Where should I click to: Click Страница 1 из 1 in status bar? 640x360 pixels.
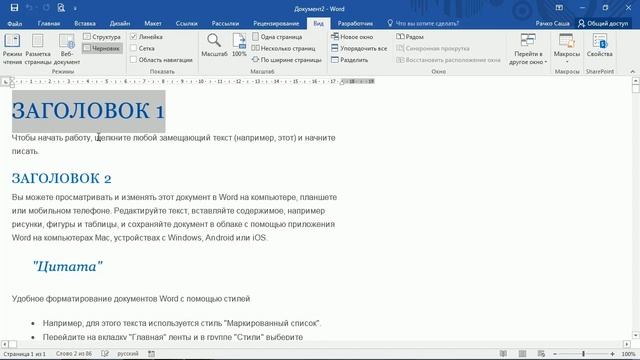[x=24, y=354]
